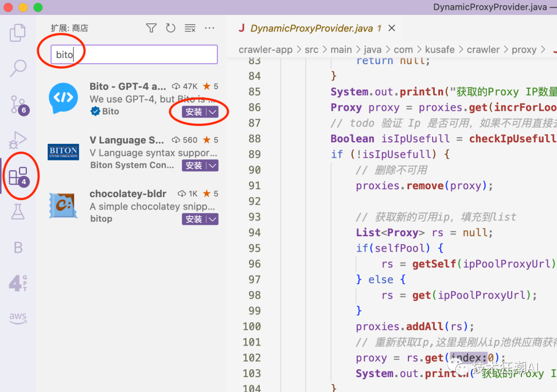This screenshot has width=557, height=392.
Task: Click the proxies.remove(proxy) code line
Action: [424, 186]
